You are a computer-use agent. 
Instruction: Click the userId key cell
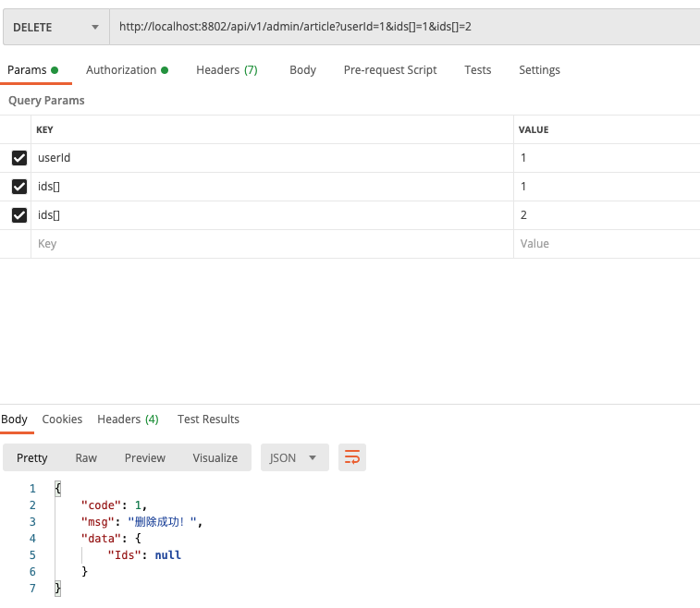pyautogui.click(x=272, y=158)
